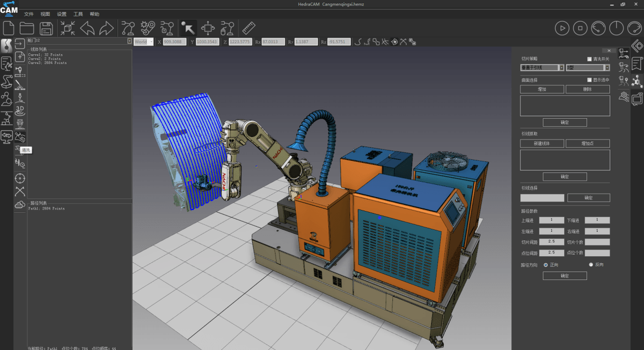Viewport: 644px width, 350px height.
Task: Click the network nodes icon on right sidebar
Action: [x=637, y=81]
